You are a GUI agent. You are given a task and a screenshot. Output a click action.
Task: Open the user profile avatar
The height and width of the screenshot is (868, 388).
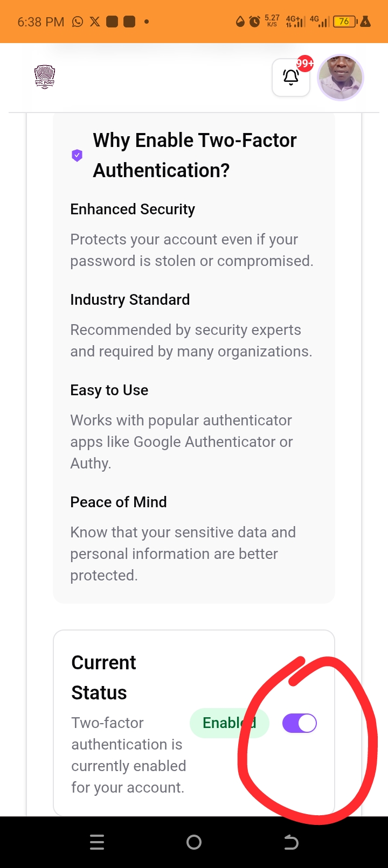click(x=341, y=78)
